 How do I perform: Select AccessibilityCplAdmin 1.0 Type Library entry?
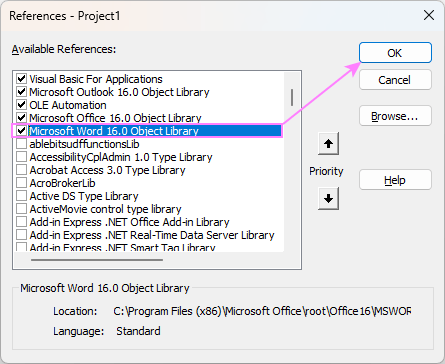coord(121,157)
